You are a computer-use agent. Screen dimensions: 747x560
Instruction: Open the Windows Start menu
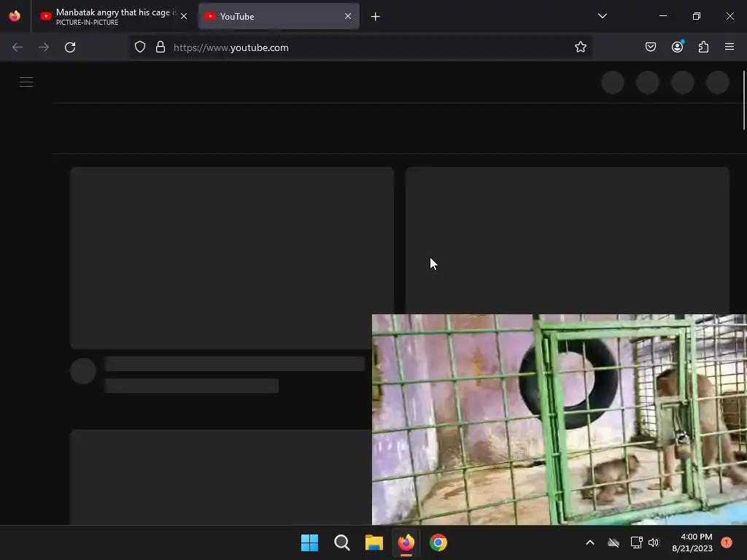pos(309,542)
